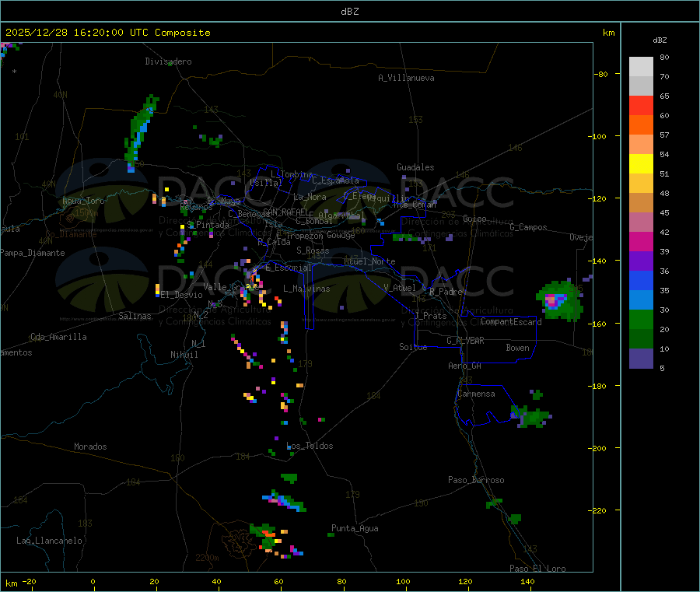Select the "Agua_Toro" label
This screenshot has height=592, width=700.
83,201
